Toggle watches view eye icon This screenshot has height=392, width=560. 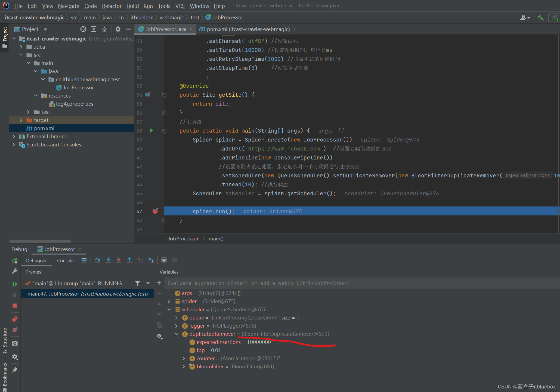tap(159, 336)
